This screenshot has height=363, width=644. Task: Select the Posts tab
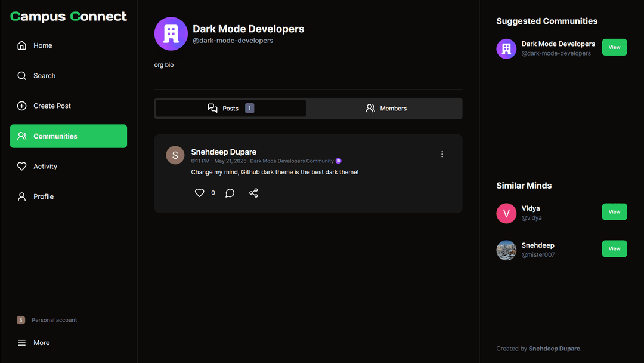click(231, 109)
